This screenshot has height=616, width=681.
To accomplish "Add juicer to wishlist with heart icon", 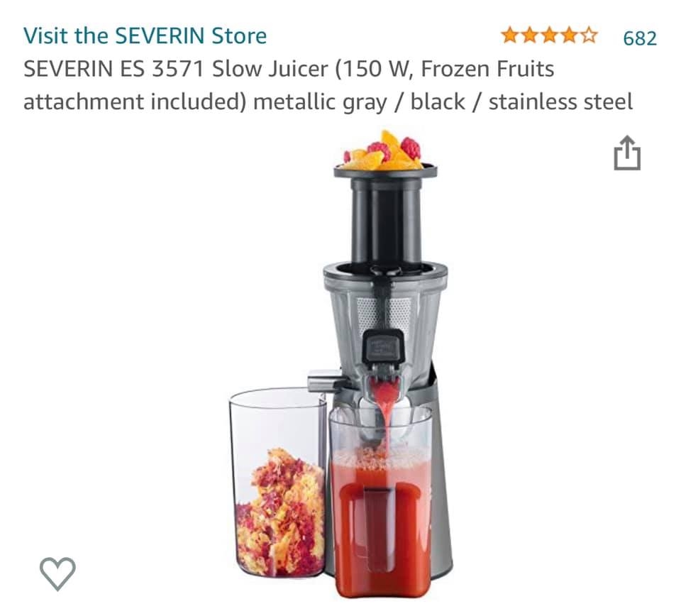I will pyautogui.click(x=57, y=573).
